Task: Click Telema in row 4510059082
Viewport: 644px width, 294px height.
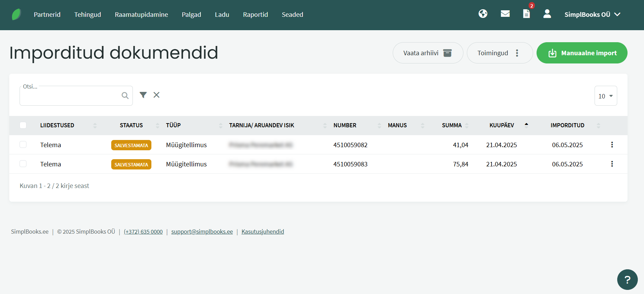Action: [x=50, y=145]
